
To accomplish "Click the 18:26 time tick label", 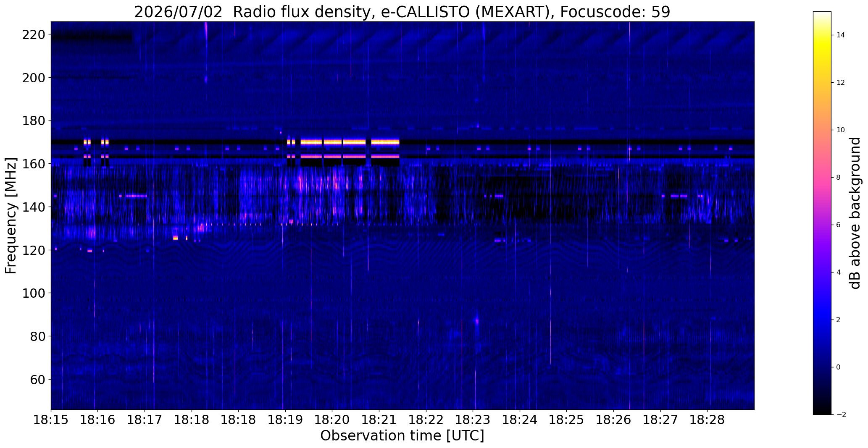I will [x=614, y=420].
